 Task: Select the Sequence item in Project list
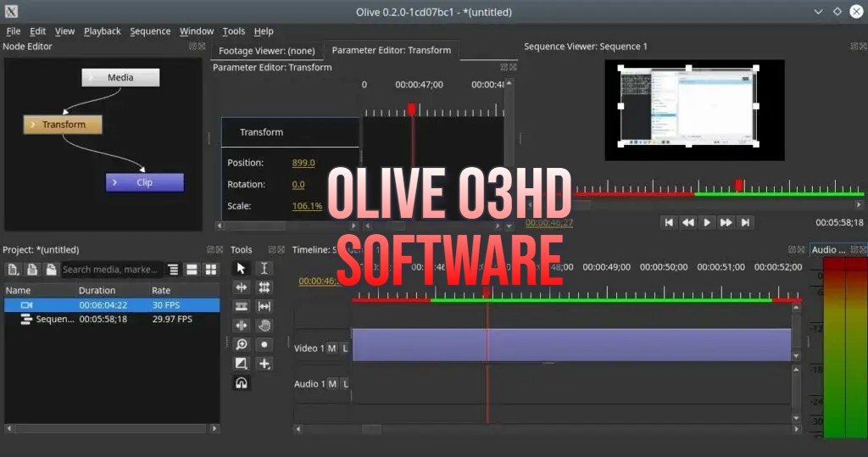point(112,319)
